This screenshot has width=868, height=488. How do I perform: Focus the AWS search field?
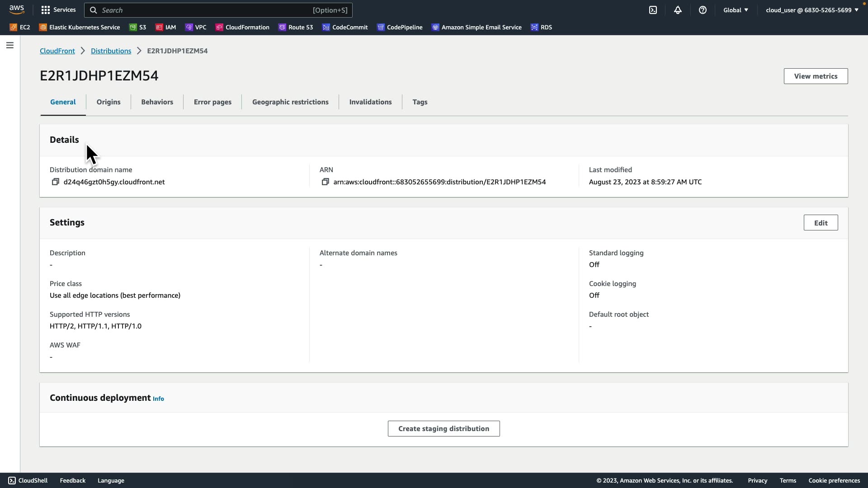(x=203, y=10)
